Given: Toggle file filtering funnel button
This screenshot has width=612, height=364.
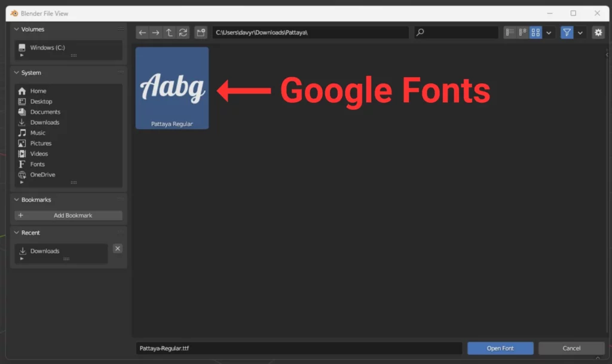Looking at the screenshot, I should [567, 32].
